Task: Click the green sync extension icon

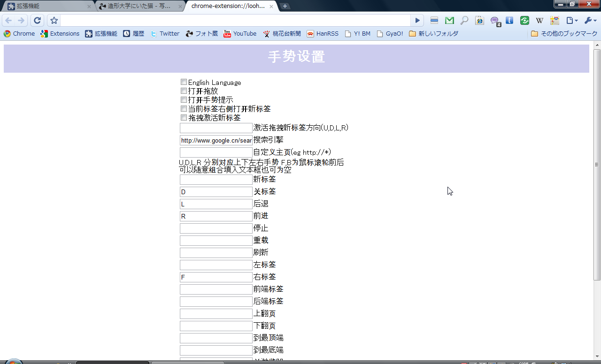Action: [x=524, y=21]
